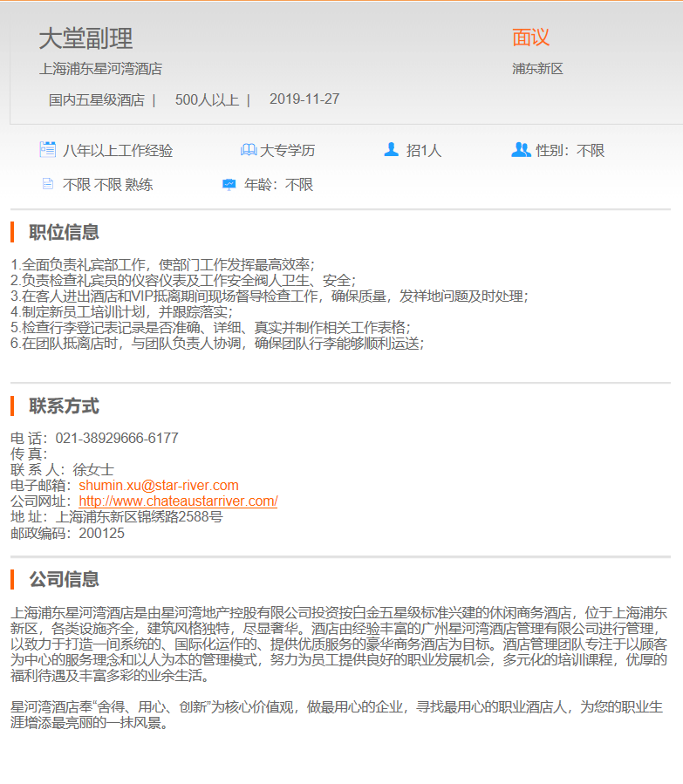Open the shumin.xu@star-river.com email link
The image size is (683, 784).
(159, 485)
